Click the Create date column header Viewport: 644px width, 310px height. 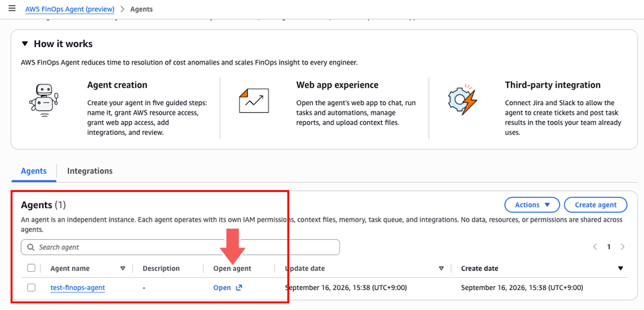point(479,269)
